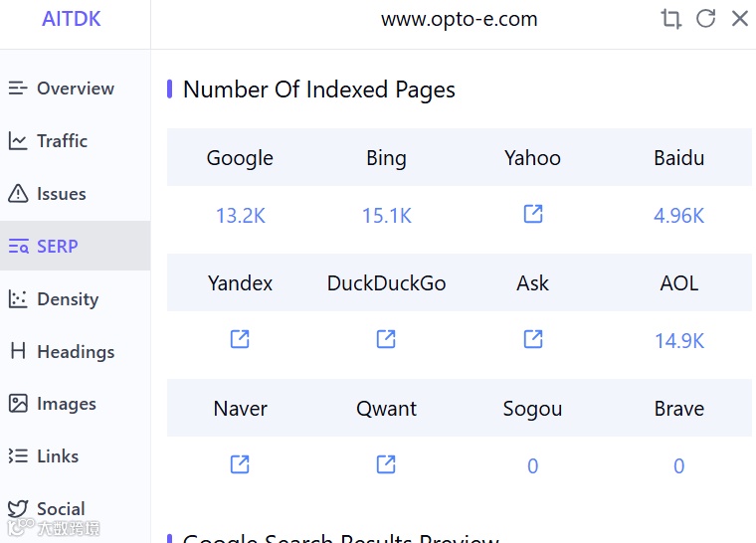Click AOL's 14.9K indexed pages link
The image size is (756, 543).
point(679,341)
